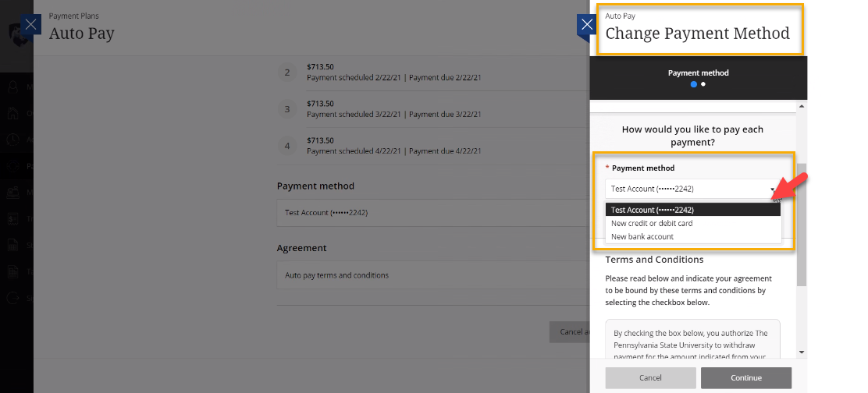Close the Auto Pay panel behind
The width and height of the screenshot is (868, 393).
(31, 25)
